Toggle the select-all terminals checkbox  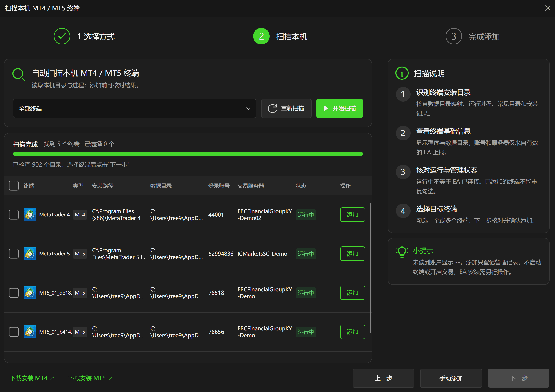click(14, 186)
